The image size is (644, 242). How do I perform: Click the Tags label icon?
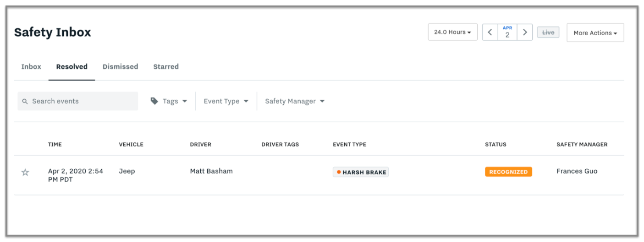154,101
